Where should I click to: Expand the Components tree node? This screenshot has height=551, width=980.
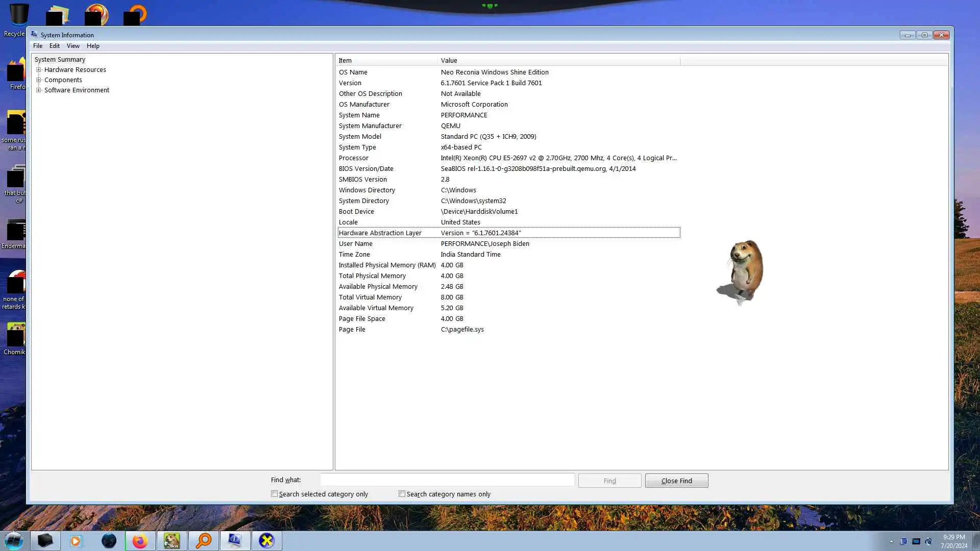pyautogui.click(x=39, y=80)
